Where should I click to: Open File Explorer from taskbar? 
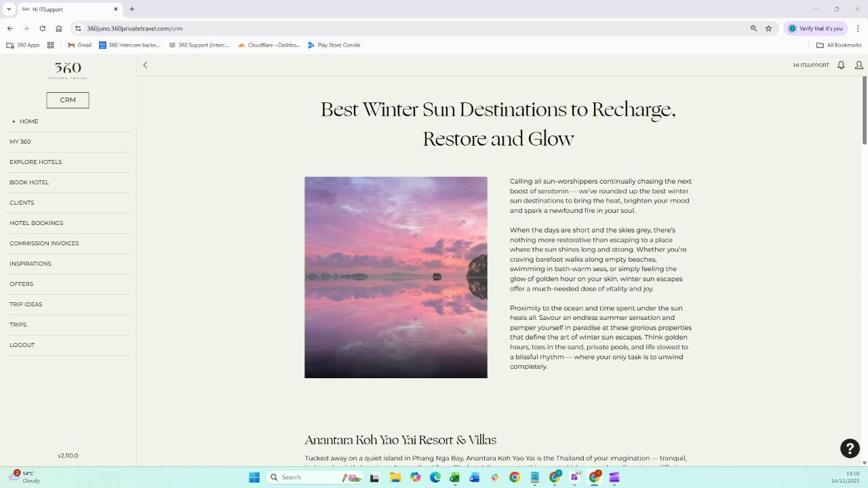[395, 477]
